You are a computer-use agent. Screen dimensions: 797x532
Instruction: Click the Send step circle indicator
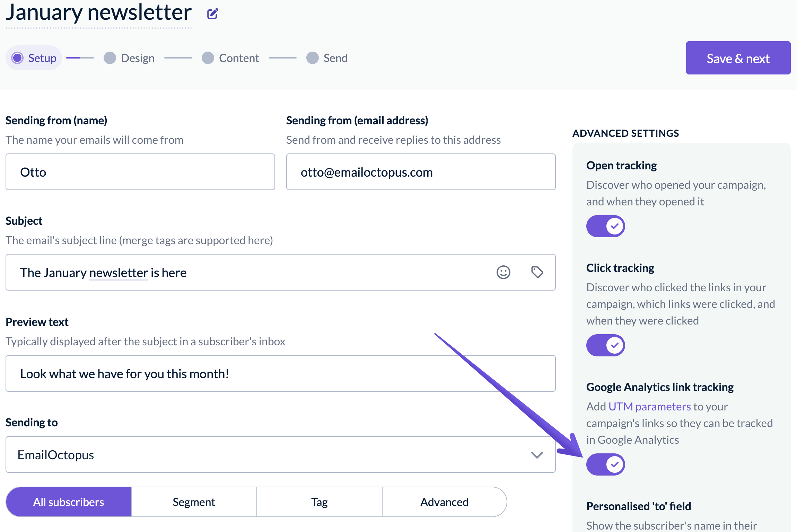[x=312, y=58]
